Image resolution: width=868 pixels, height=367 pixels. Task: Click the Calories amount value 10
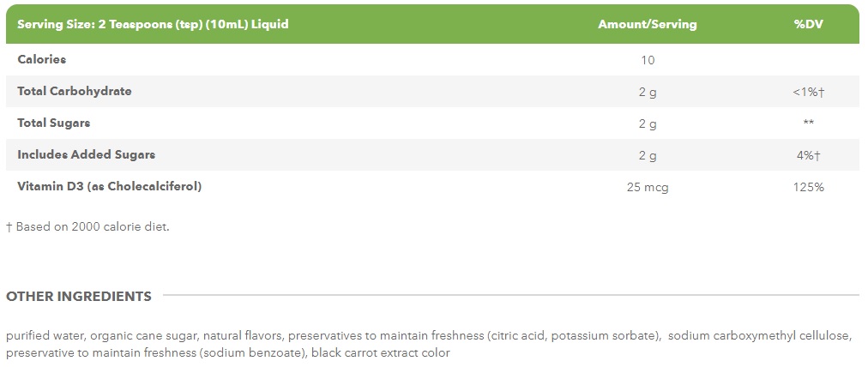tap(647, 60)
